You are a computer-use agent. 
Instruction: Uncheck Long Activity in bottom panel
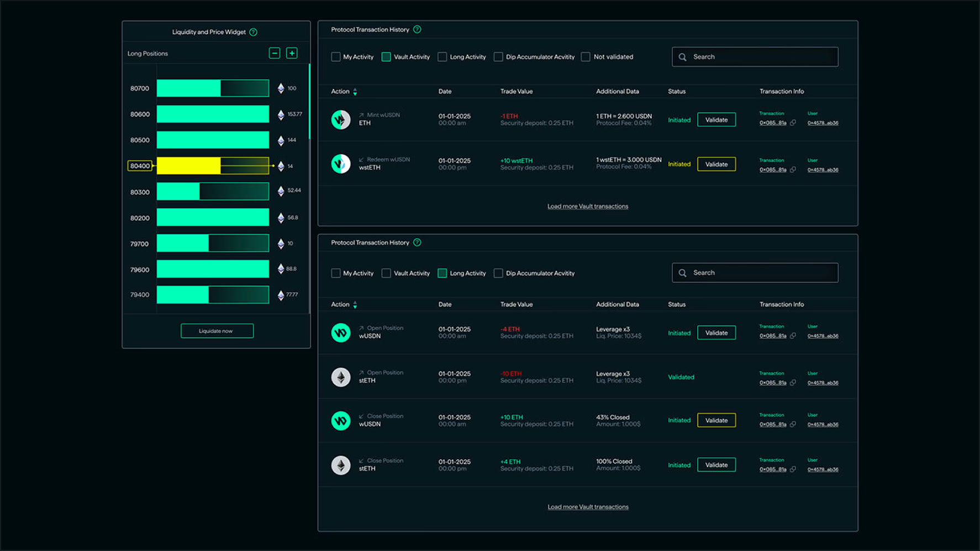click(442, 273)
